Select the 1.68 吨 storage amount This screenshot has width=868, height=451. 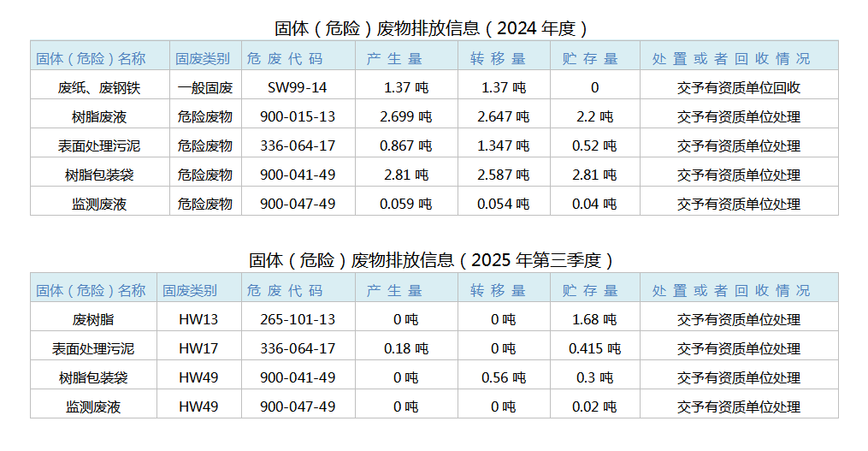[x=594, y=319]
